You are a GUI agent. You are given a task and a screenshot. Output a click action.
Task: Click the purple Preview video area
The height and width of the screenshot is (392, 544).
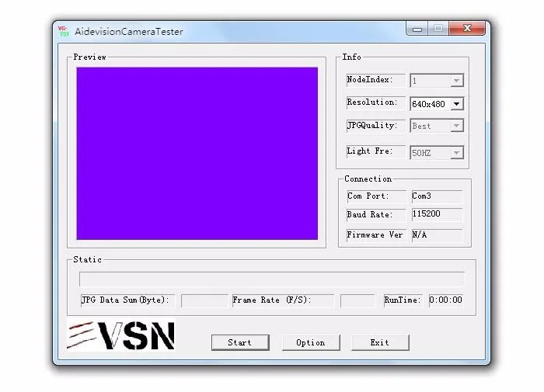(197, 154)
